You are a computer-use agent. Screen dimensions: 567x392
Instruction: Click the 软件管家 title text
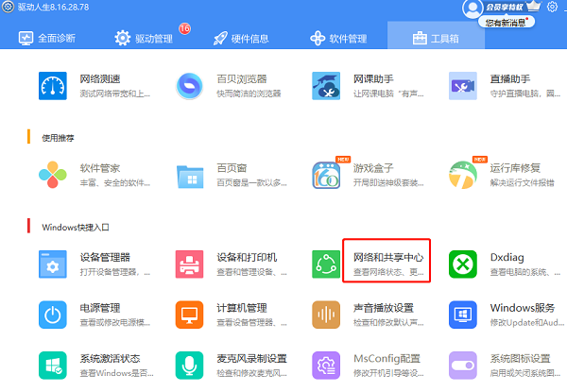[x=100, y=168]
